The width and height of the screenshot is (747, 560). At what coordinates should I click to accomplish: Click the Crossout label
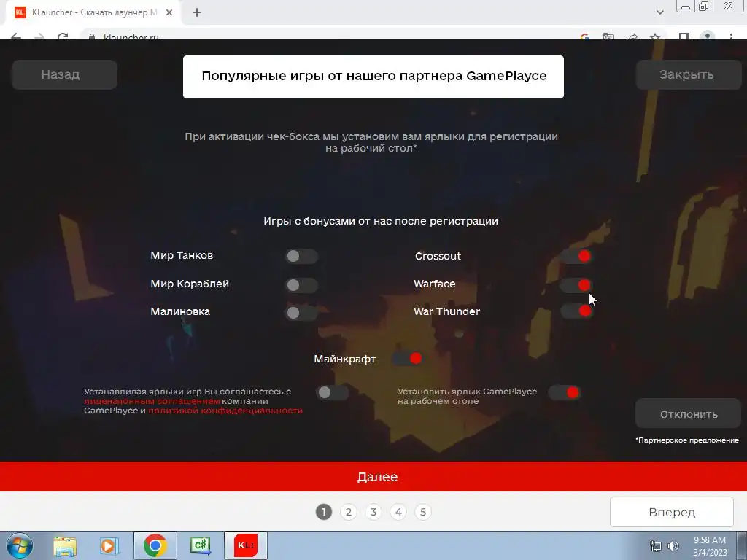coord(438,256)
